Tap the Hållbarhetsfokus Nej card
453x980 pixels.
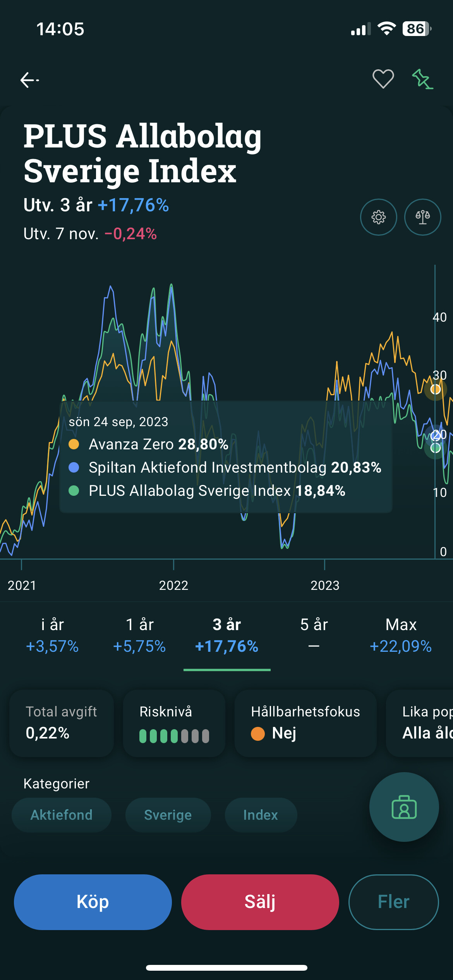pyautogui.click(x=305, y=723)
